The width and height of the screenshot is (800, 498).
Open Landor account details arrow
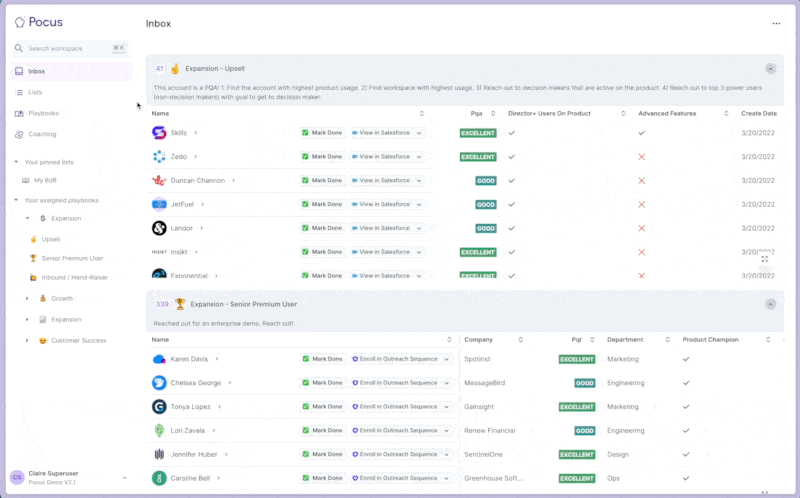[202, 228]
